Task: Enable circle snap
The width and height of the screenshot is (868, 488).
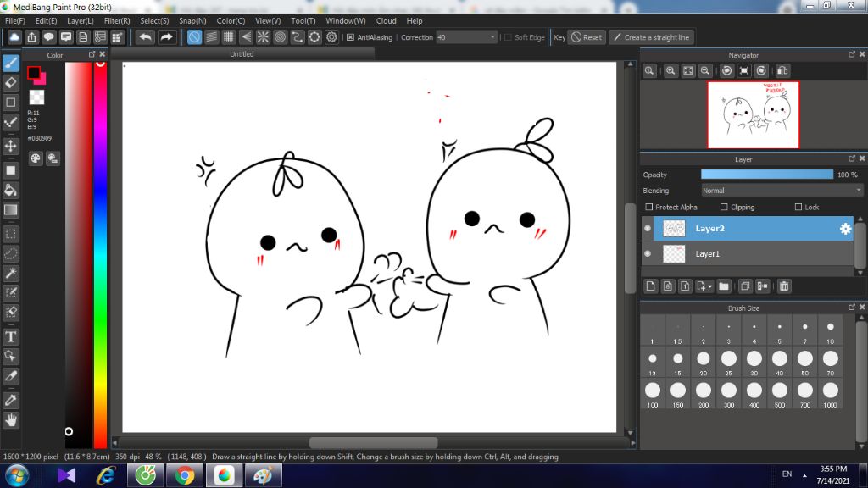Action: (x=280, y=37)
